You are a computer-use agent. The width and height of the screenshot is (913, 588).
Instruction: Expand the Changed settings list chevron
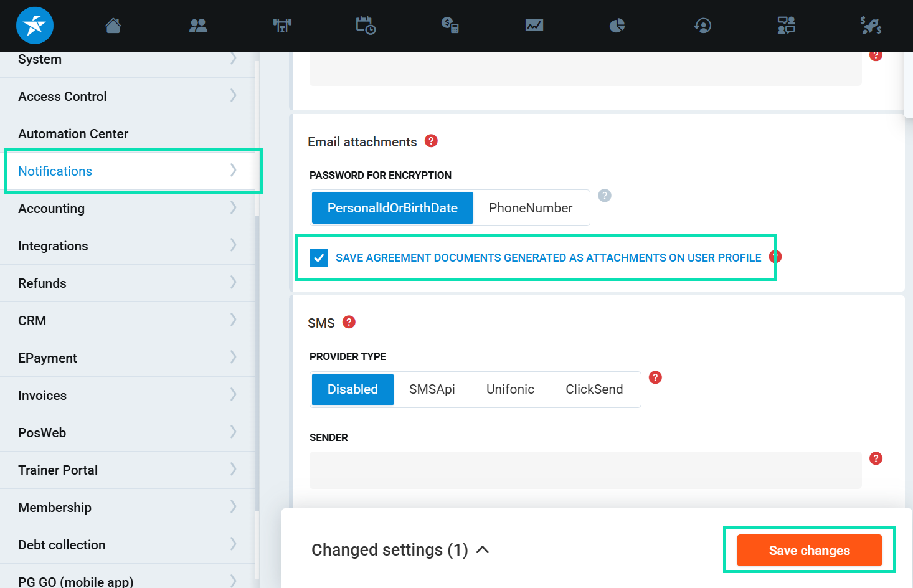pyautogui.click(x=483, y=550)
